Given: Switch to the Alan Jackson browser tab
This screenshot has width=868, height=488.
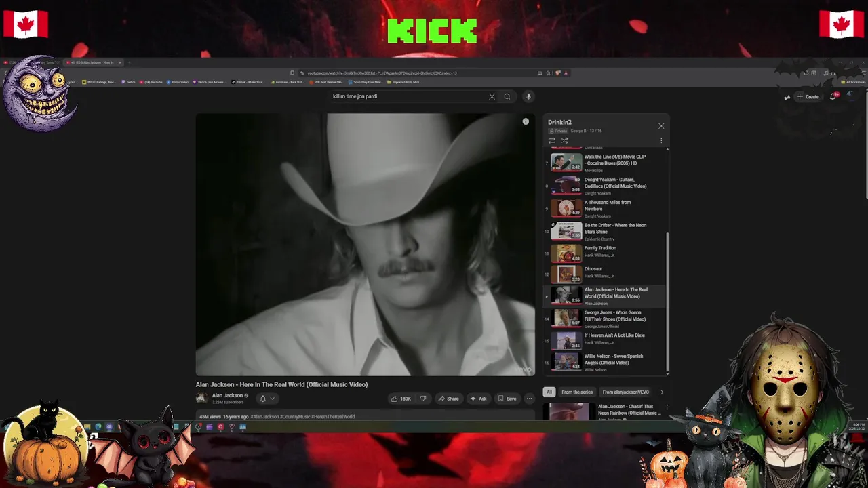Looking at the screenshot, I should (95, 62).
